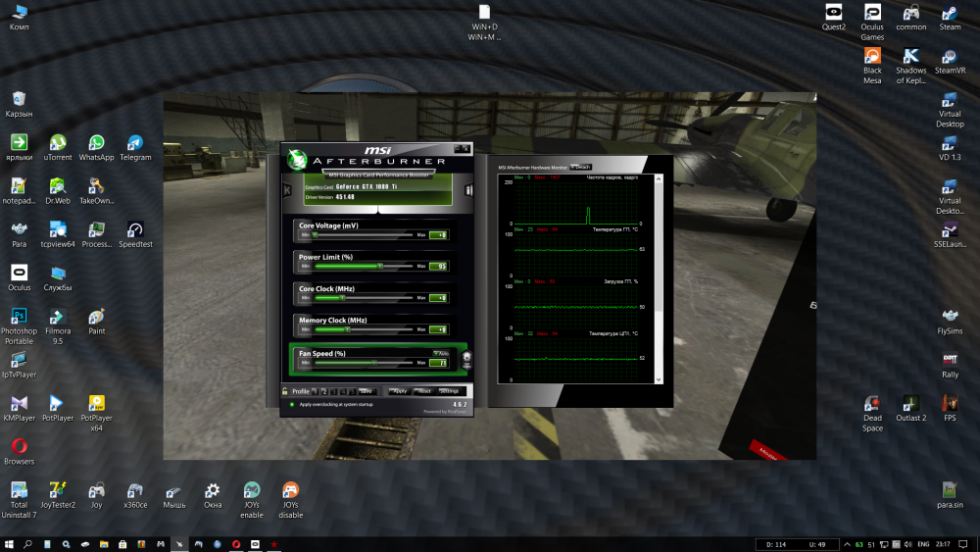Screen dimensions: 980x552
Task: Click the profile lock icon in Afterburner
Action: pos(285,391)
